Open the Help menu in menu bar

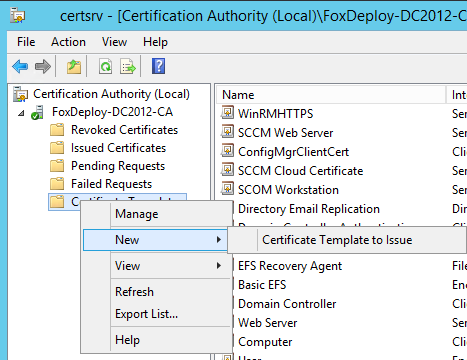[x=155, y=42]
